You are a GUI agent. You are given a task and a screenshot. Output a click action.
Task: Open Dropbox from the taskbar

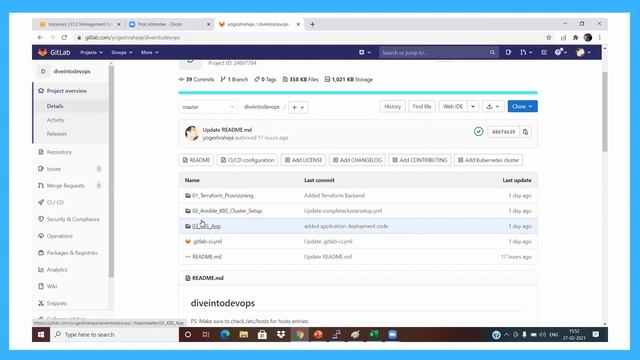point(281,334)
